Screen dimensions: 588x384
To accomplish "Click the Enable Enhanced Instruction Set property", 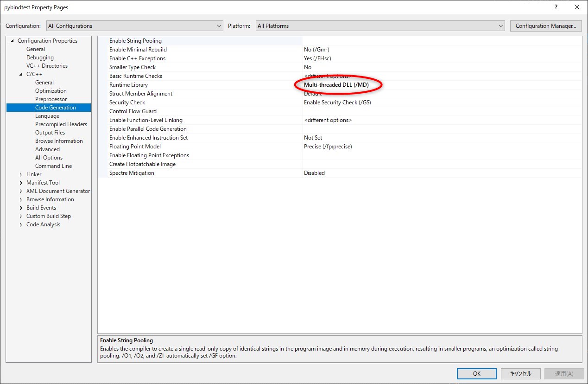I will point(148,138).
